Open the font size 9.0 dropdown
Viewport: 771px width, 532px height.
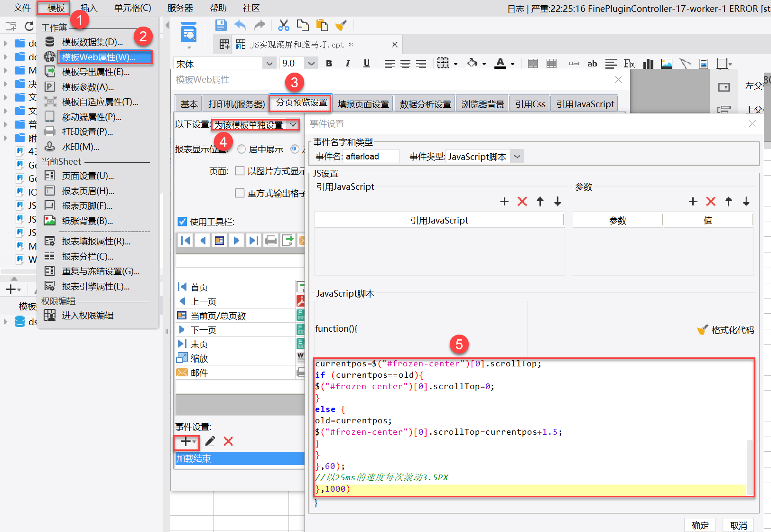point(311,64)
